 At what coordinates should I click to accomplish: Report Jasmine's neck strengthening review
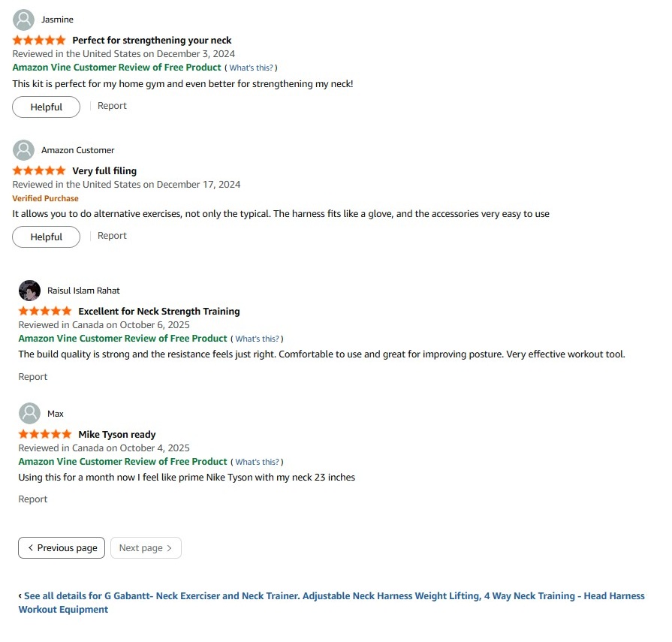[112, 106]
